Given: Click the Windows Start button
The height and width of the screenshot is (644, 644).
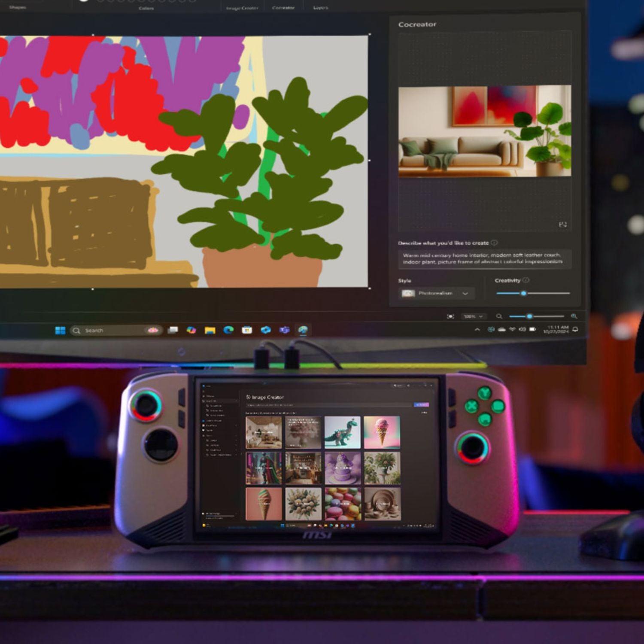Looking at the screenshot, I should tap(60, 330).
